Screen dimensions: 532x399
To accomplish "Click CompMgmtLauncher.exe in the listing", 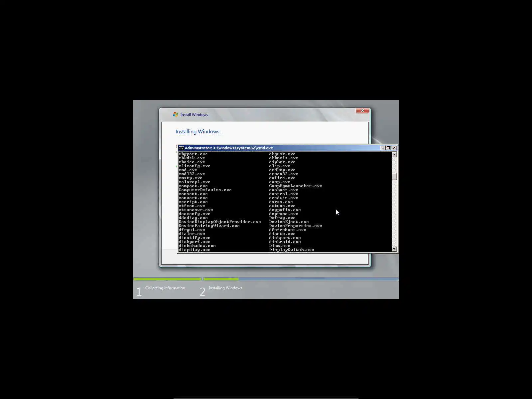I will pos(296,186).
